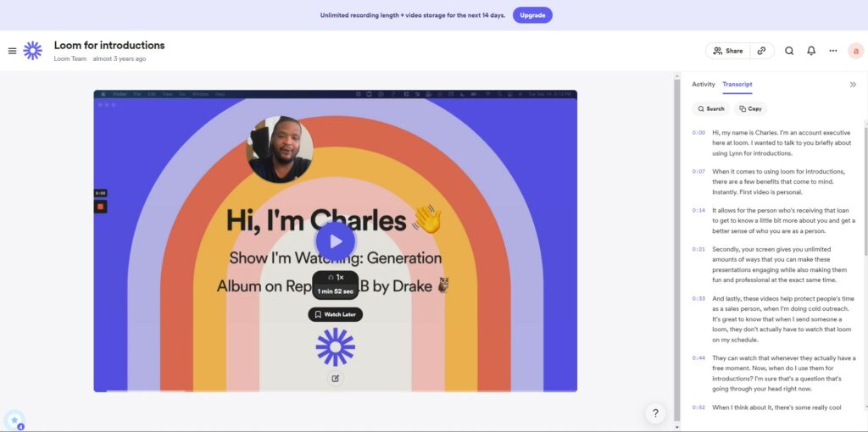This screenshot has height=432, width=868.
Task: Collapse the sidebar with double chevron
Action: (853, 85)
